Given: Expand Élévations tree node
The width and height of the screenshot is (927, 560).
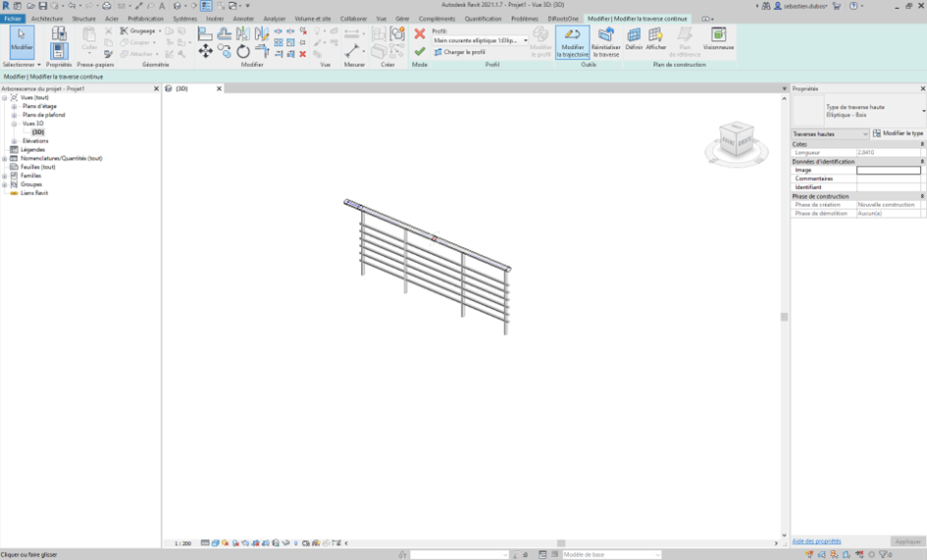Looking at the screenshot, I should pyautogui.click(x=14, y=141).
